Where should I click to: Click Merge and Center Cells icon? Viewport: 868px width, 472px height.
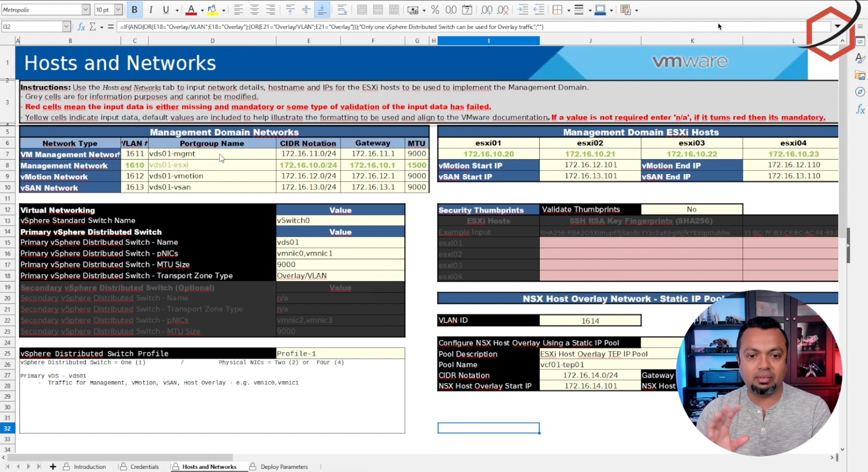pos(362,10)
